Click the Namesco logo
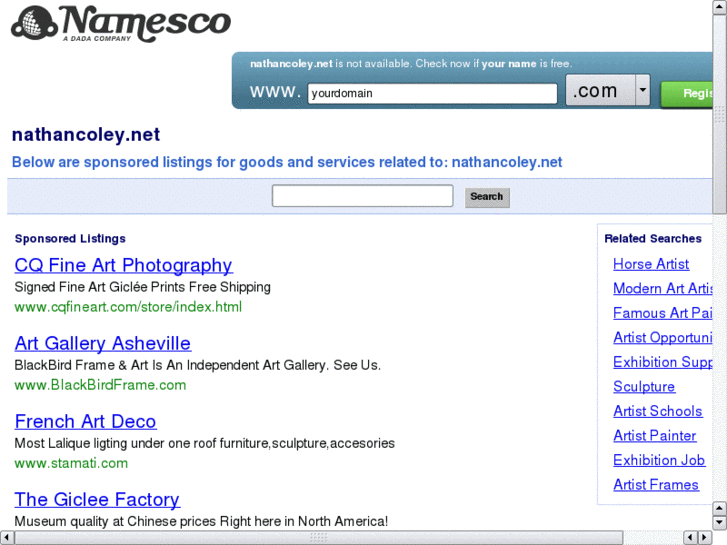Viewport: 727px width, 545px height. [x=120, y=24]
